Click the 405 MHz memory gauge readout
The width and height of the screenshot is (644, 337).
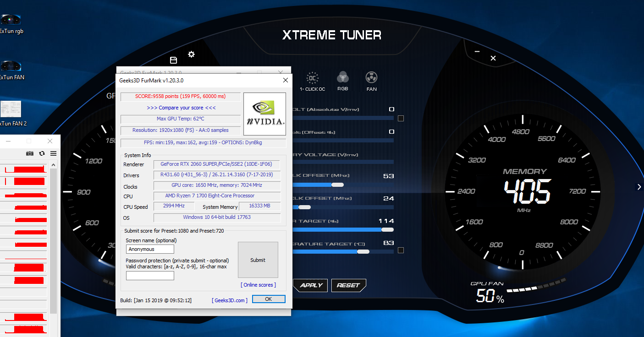[527, 191]
